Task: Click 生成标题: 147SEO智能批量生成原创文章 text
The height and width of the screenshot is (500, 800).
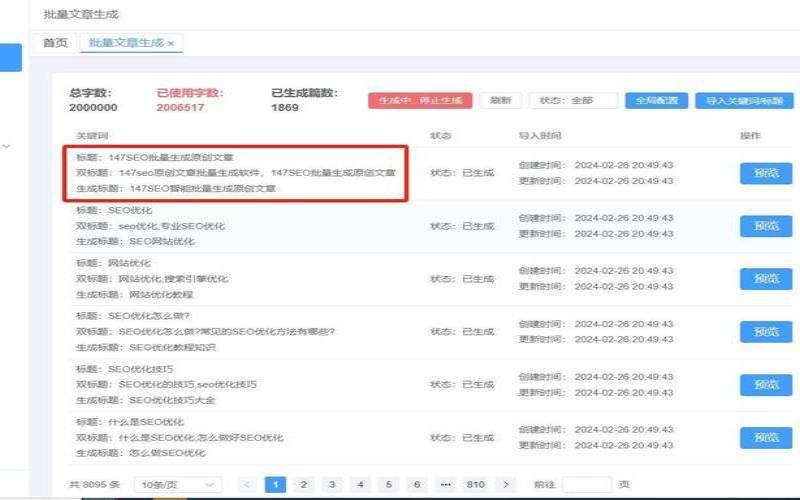Action: [x=176, y=188]
